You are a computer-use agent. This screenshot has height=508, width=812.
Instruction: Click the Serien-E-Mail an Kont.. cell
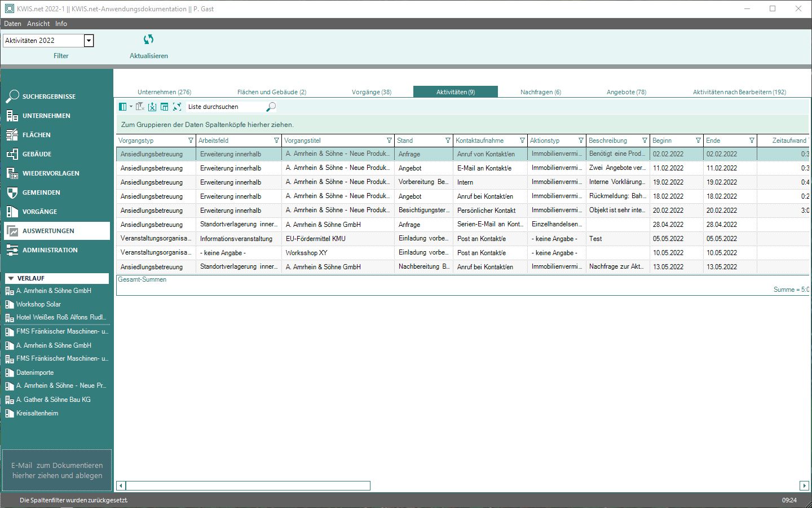pos(490,224)
